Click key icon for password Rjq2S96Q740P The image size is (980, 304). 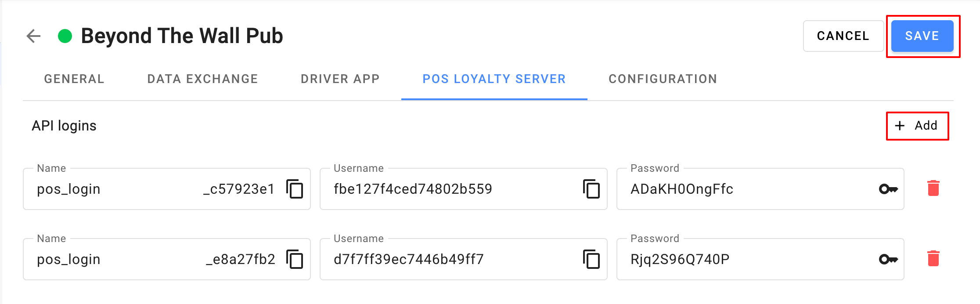click(888, 259)
